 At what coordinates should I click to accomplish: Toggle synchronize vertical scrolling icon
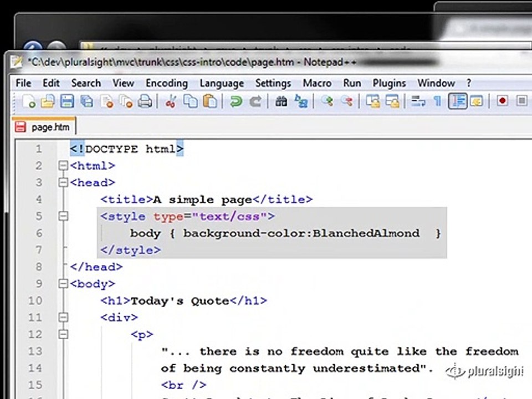373,101
